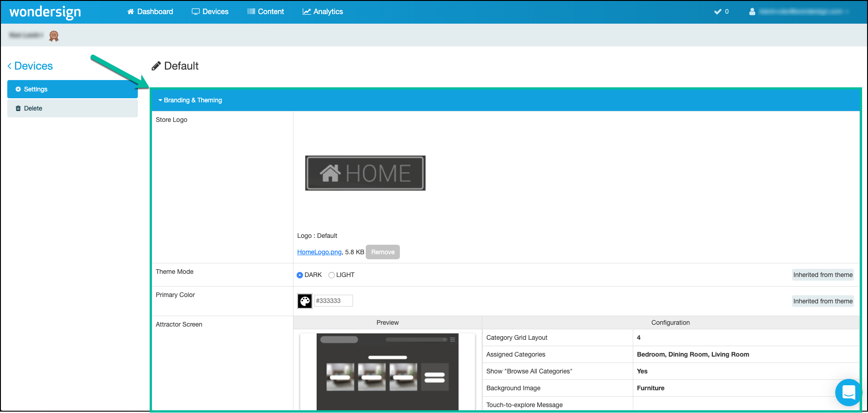The image size is (868, 413).
Task: Click the Remove logo button
Action: point(383,252)
